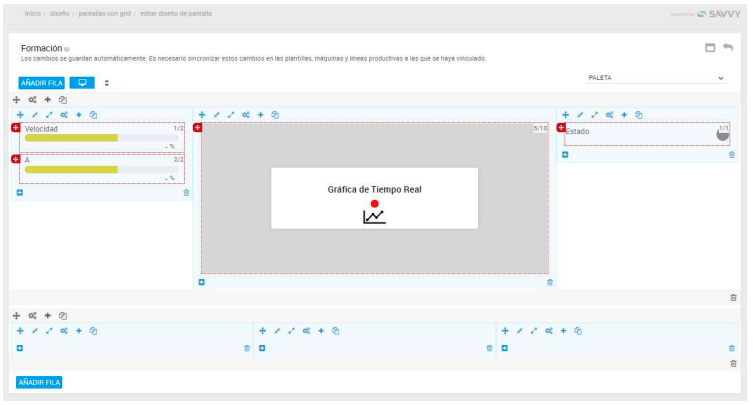The image size is (753, 405).
Task: Add widget below the A progress bar
Action: click(x=20, y=193)
